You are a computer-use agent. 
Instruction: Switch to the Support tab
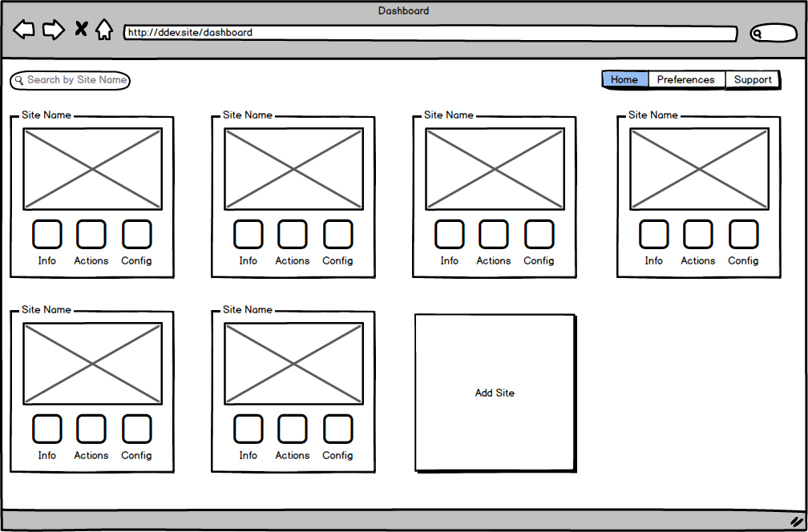tap(753, 79)
